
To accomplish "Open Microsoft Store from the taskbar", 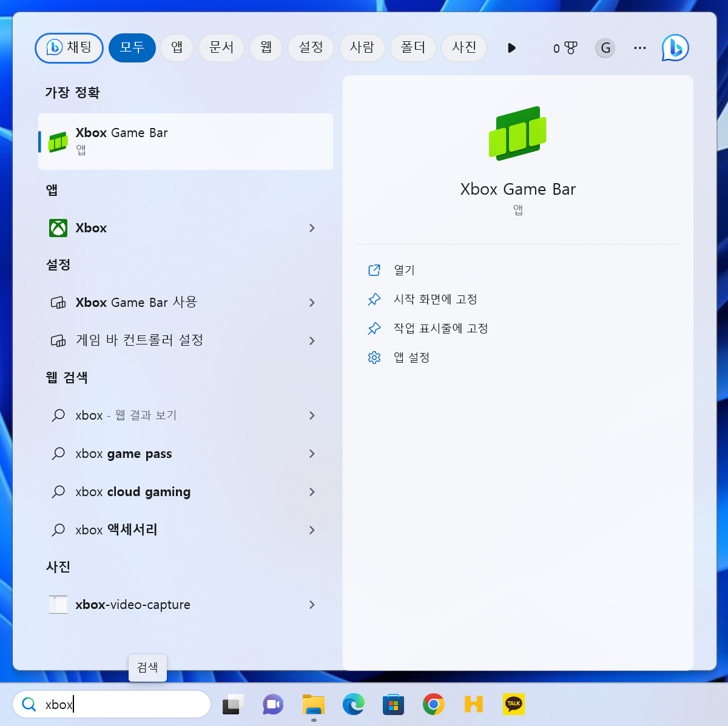I will [393, 704].
